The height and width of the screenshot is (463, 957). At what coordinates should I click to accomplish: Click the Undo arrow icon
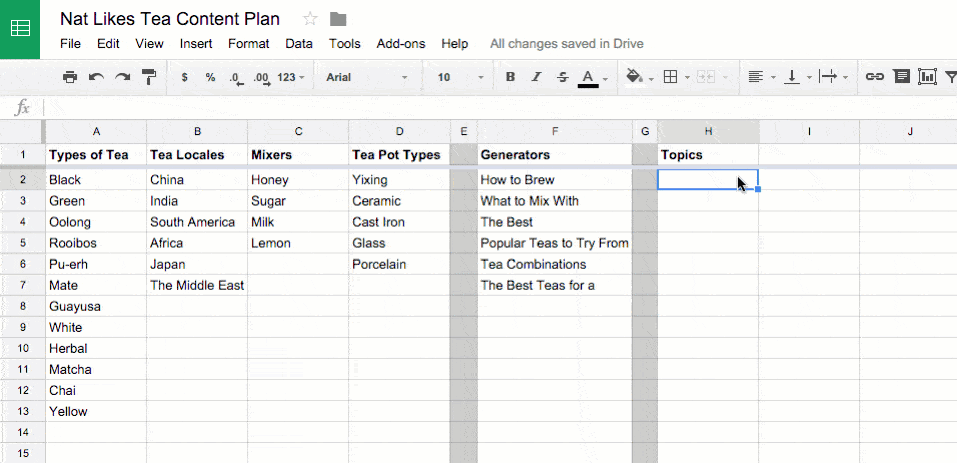96,77
